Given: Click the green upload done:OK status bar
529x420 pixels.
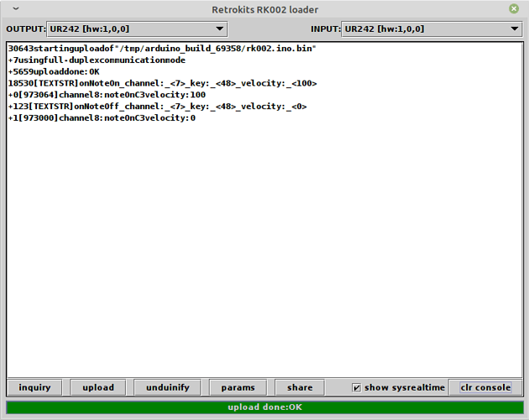Looking at the screenshot, I should (x=264, y=407).
